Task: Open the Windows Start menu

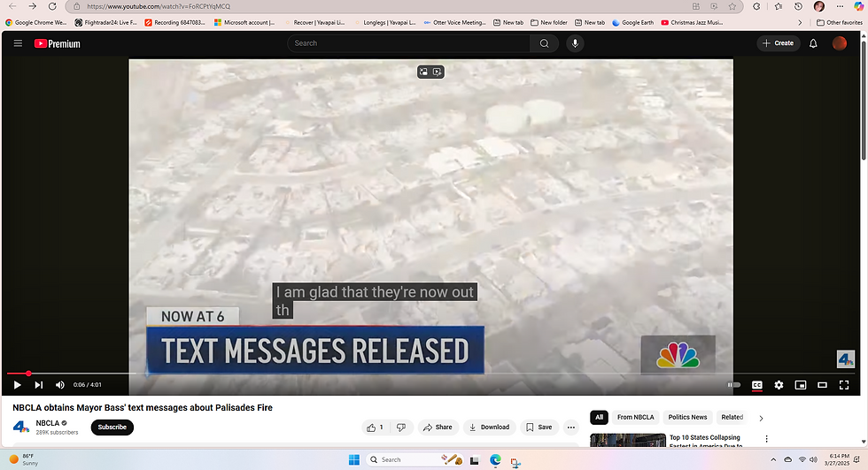Action: click(x=354, y=459)
